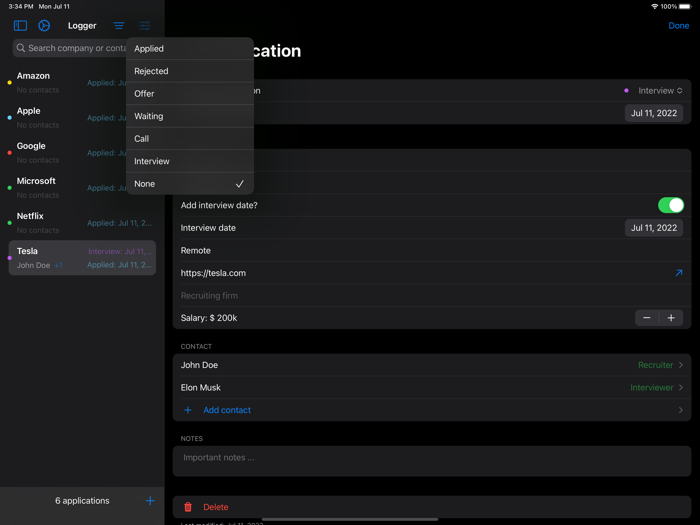Click the search magnifier icon
700x525 pixels.
[x=21, y=48]
